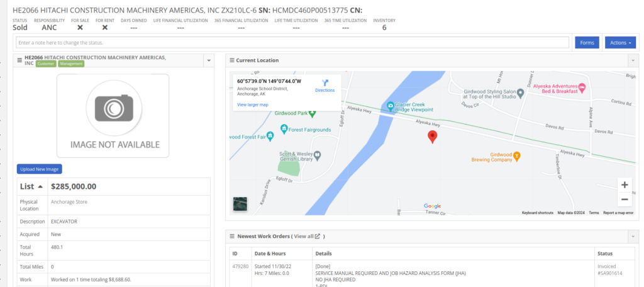
Task: Click the camera image placeholder
Action: point(113,116)
